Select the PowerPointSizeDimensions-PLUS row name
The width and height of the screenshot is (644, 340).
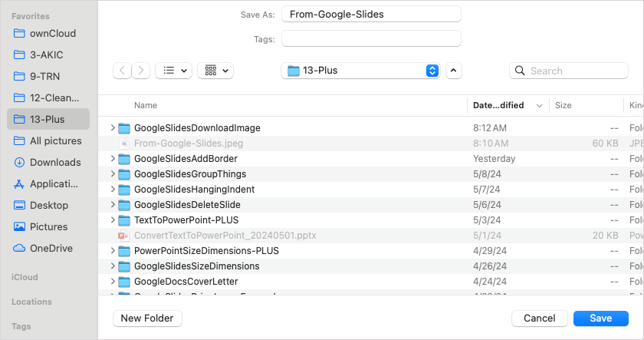[206, 250]
